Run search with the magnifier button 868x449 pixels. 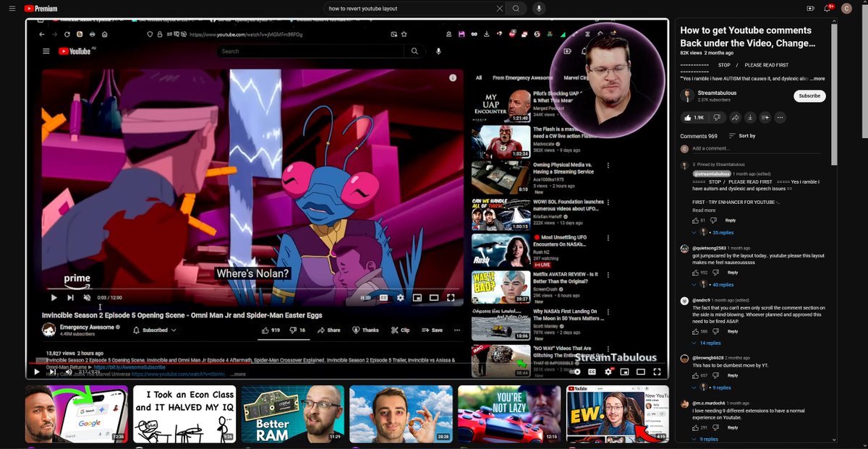[x=516, y=9]
